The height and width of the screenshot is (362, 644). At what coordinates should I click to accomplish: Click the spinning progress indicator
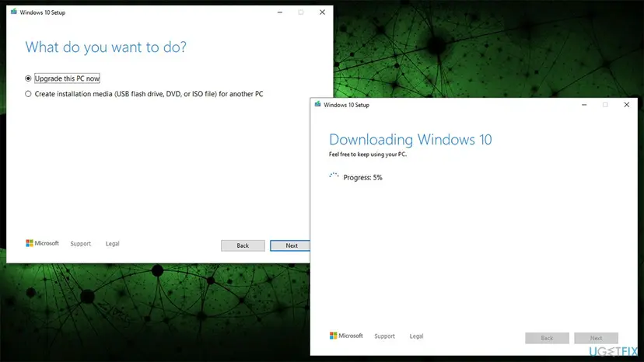point(334,177)
